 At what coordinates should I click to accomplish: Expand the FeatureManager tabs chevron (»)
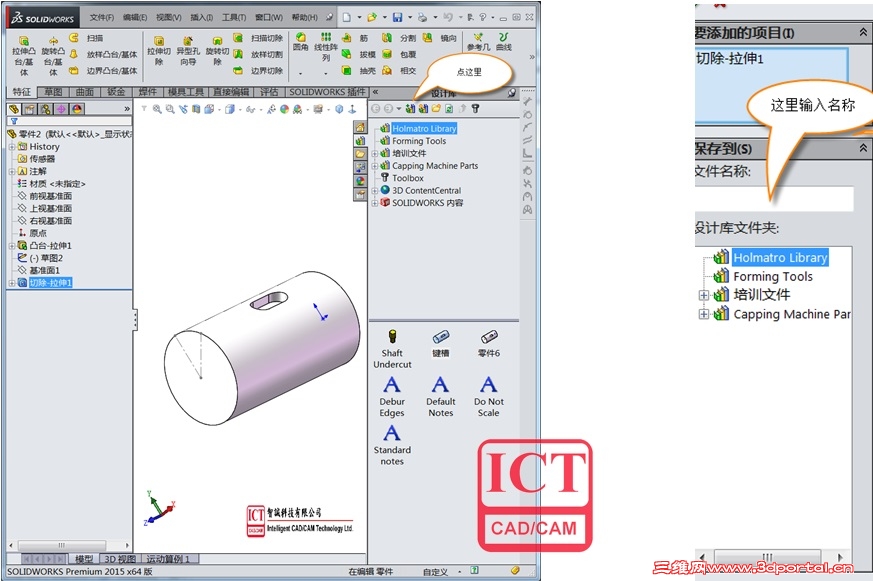tap(127, 109)
